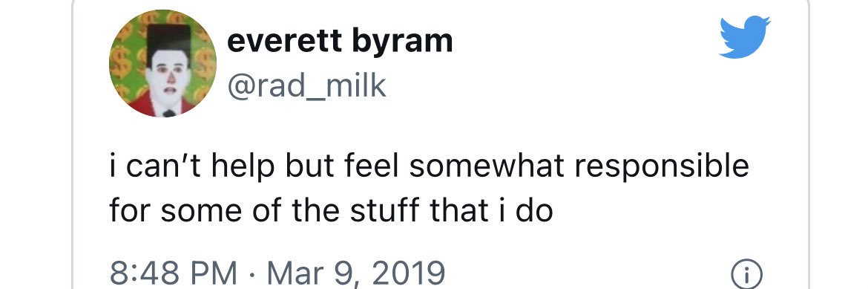
Task: Click the 8:48 PM timestamp
Action: [x=174, y=273]
